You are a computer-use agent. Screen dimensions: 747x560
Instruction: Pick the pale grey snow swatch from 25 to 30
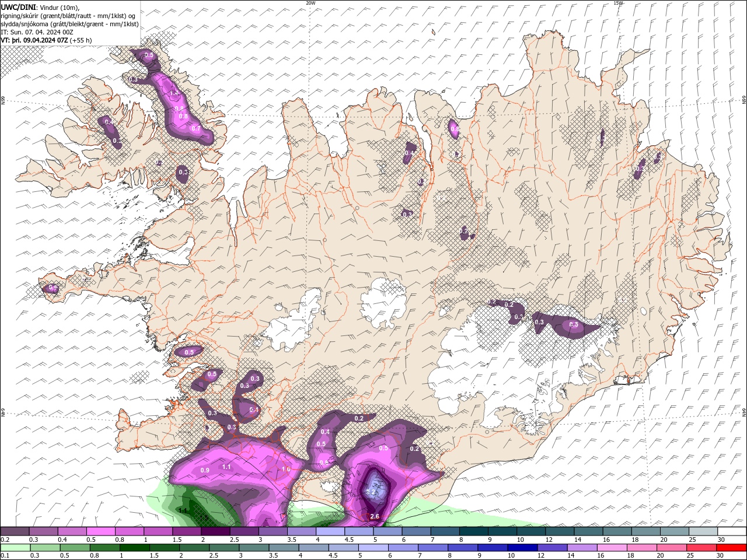[703, 531]
